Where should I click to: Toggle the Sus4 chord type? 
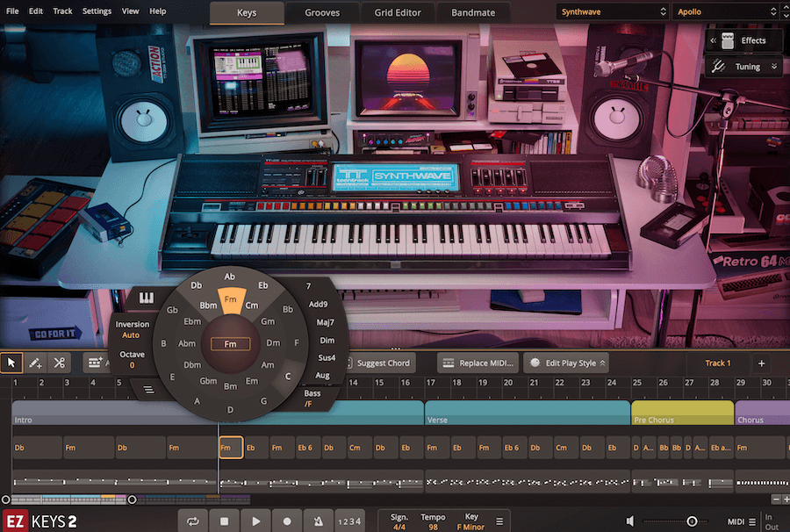click(x=327, y=357)
